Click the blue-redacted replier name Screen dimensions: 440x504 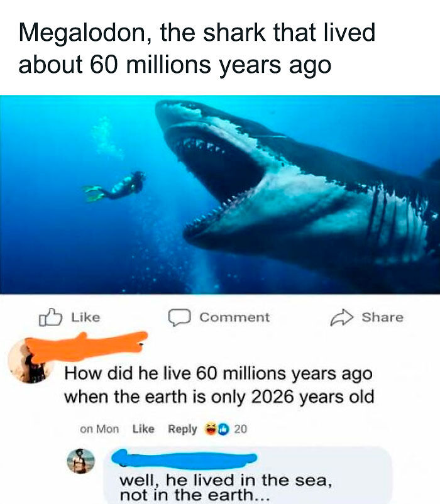coord(184,459)
